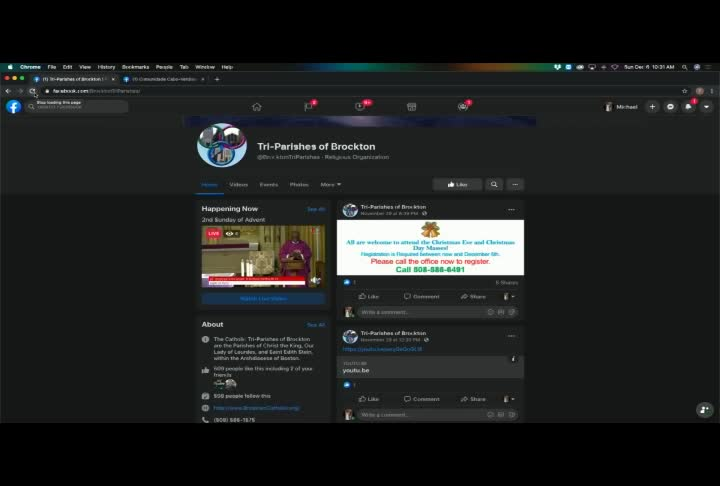Bookmark this page star icon
Viewport: 720px width, 486px height.
(x=685, y=91)
